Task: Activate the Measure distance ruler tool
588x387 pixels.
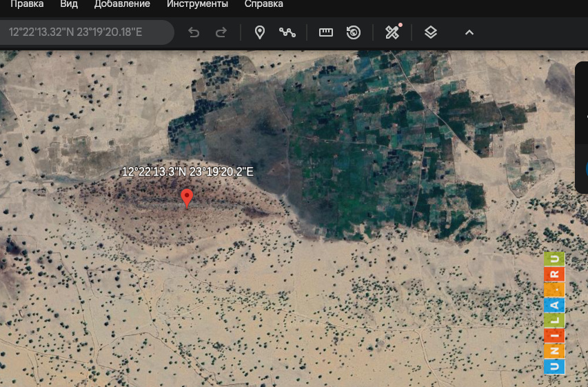Action: click(x=326, y=32)
